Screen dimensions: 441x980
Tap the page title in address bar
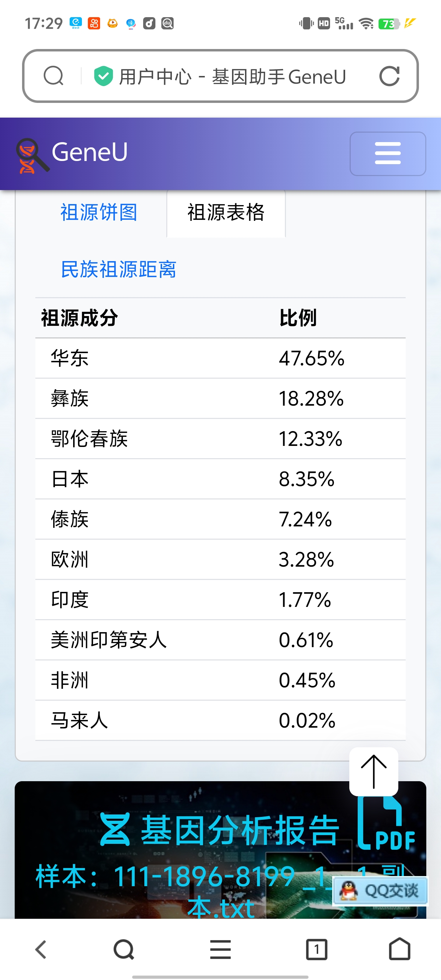tap(232, 76)
